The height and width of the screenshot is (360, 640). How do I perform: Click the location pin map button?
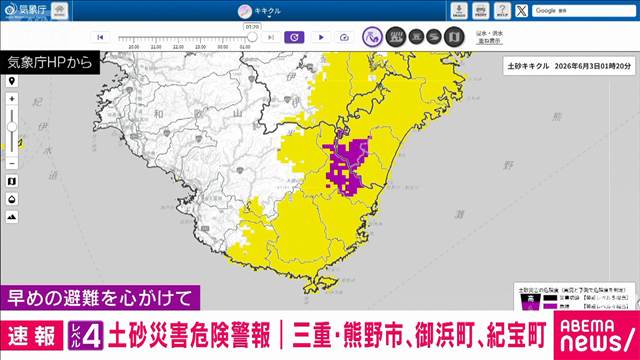click(12, 81)
